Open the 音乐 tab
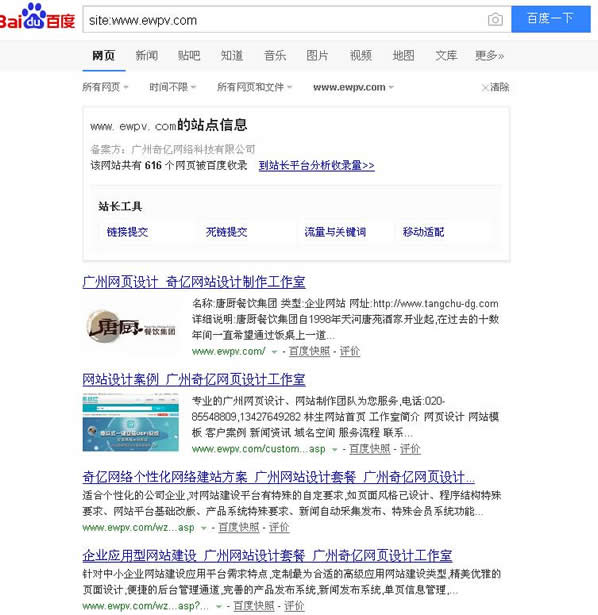The image size is (598, 615). 275,56
